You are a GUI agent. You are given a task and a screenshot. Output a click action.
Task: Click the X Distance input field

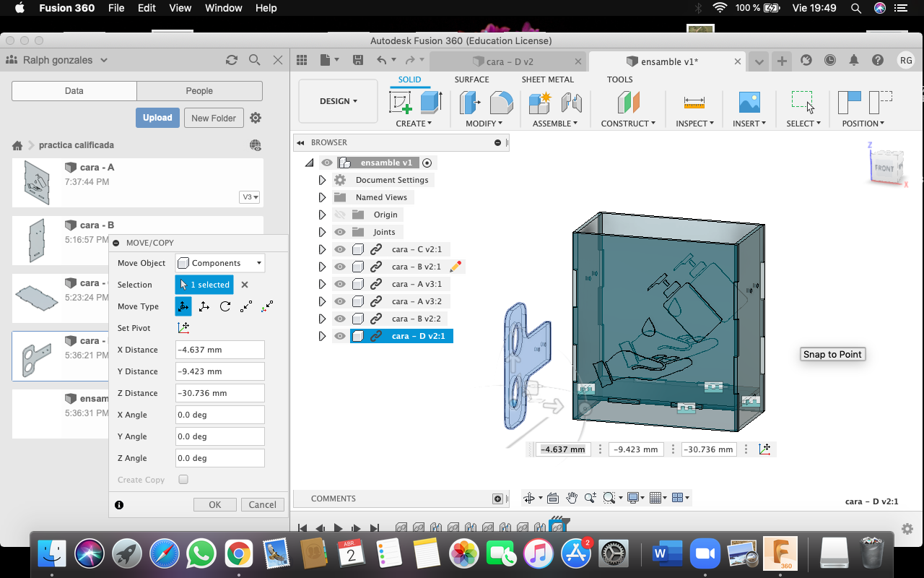220,350
